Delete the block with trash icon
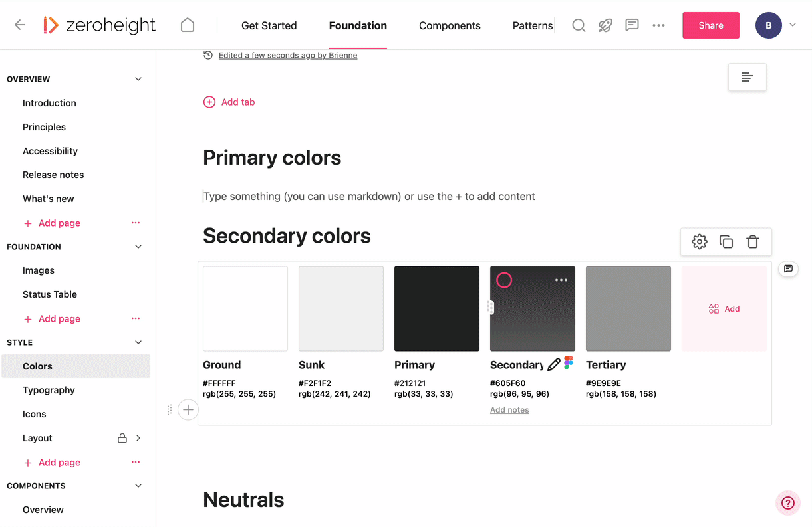 753,242
